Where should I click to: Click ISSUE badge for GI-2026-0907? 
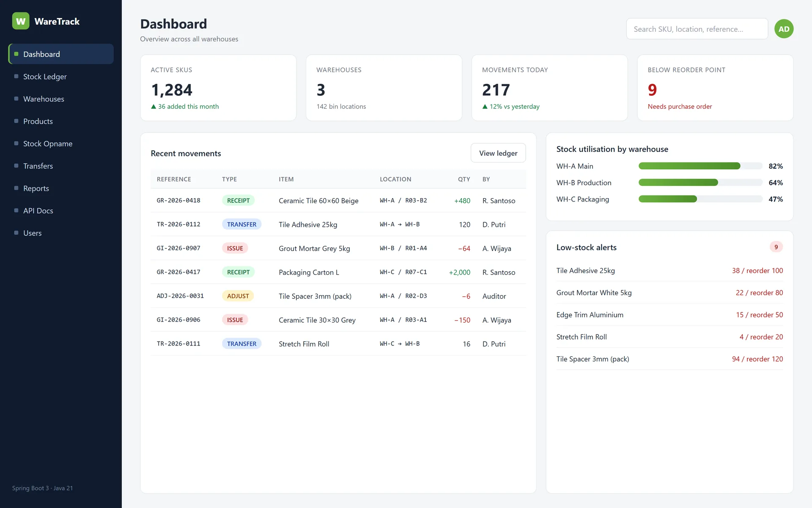coord(235,248)
